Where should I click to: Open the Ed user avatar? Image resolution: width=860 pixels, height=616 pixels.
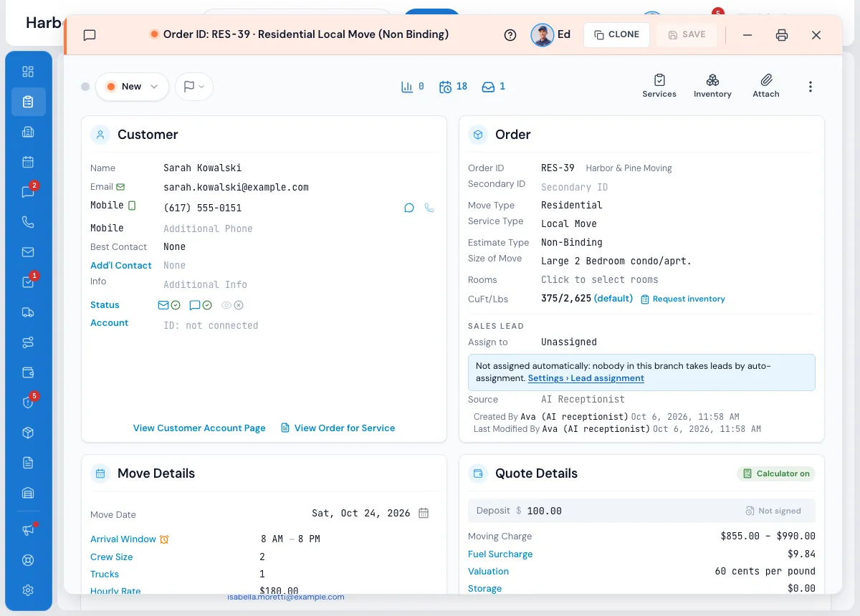click(x=543, y=35)
